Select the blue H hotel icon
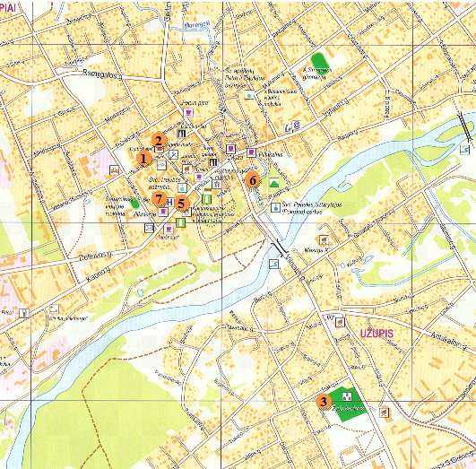476x469 pixels. (170, 202)
